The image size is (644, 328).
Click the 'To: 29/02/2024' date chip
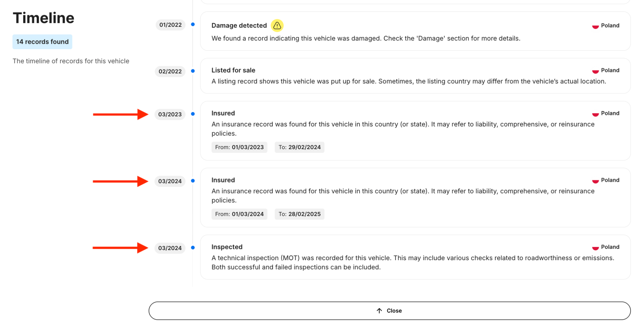299,147
